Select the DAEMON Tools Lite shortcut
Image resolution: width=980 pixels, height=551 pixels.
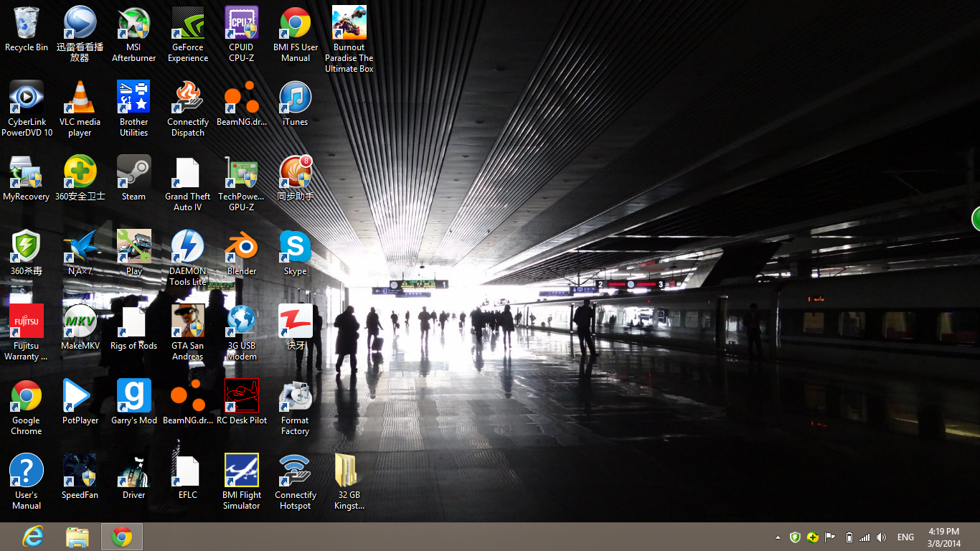click(x=187, y=248)
